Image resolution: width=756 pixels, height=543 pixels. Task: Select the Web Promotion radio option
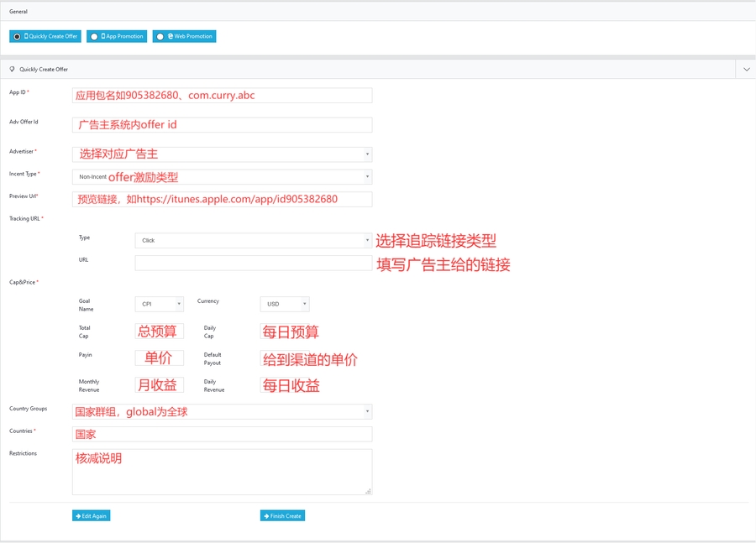click(160, 37)
